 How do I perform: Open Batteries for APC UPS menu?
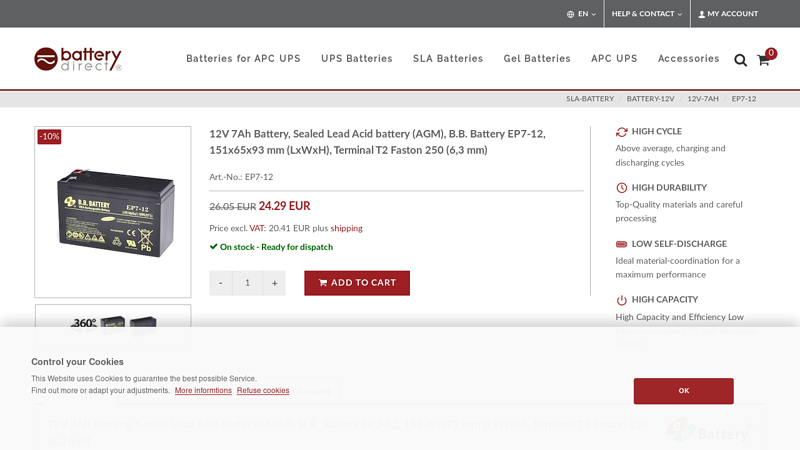click(x=243, y=59)
